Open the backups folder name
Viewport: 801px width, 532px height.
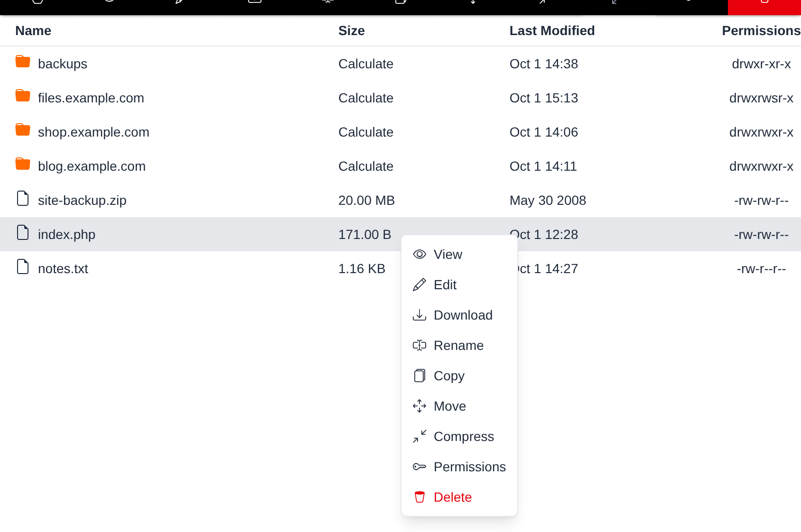[63, 64]
